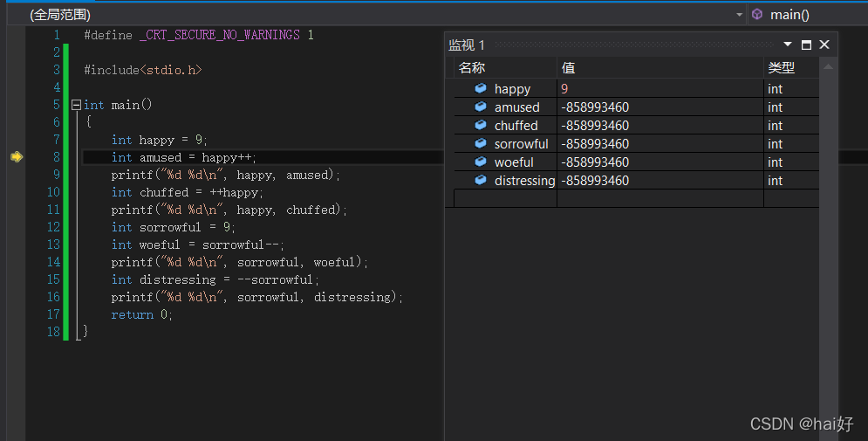Image resolution: width=868 pixels, height=441 pixels.
Task: Click the watch panel scrollbar up arrow
Action: coord(829,66)
